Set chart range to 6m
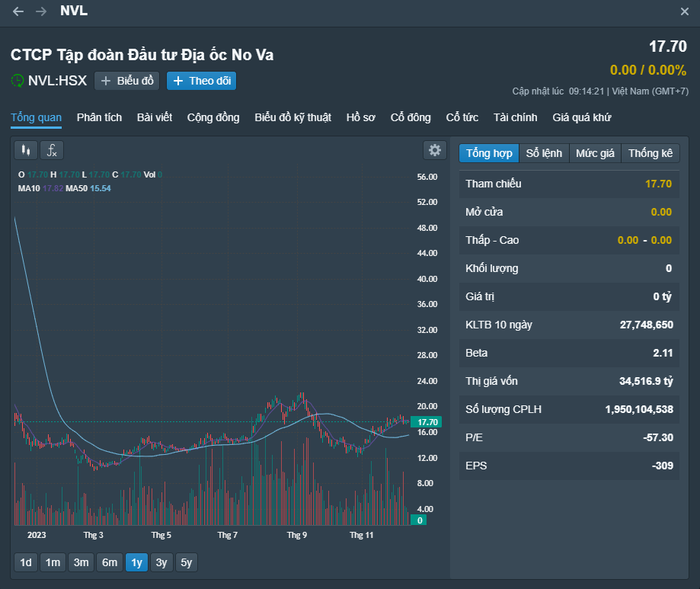The width and height of the screenshot is (700, 589). point(110,562)
